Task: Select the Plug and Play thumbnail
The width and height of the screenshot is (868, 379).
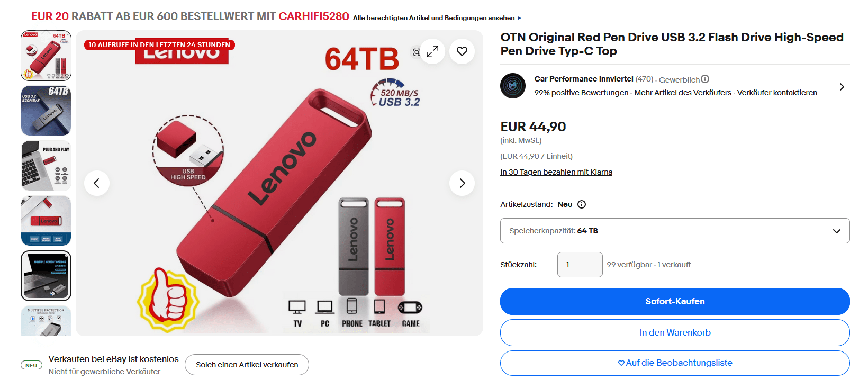Action: coord(46,166)
